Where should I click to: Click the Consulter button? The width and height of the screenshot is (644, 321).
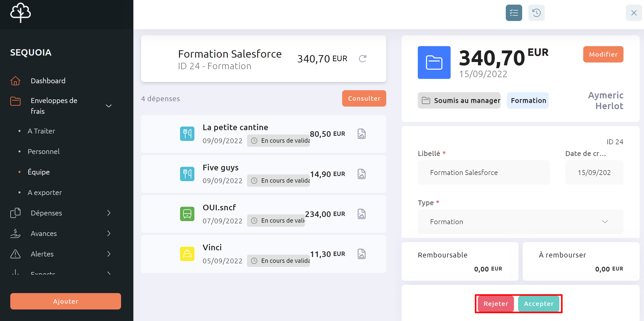coord(364,98)
